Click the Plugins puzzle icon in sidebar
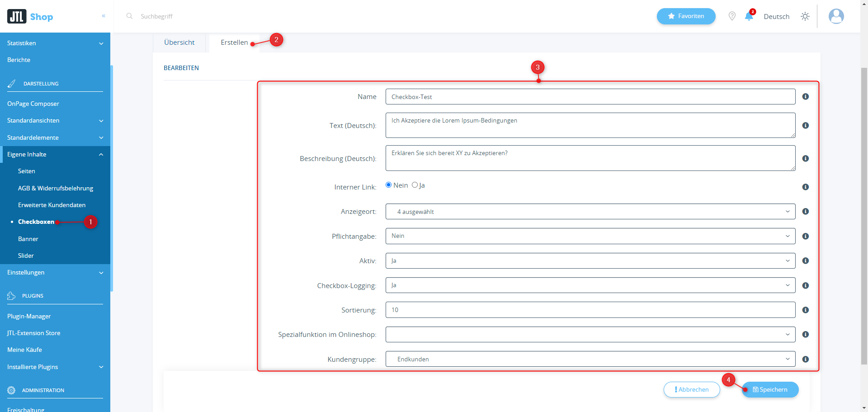Image resolution: width=868 pixels, height=412 pixels. pyautogui.click(x=11, y=296)
